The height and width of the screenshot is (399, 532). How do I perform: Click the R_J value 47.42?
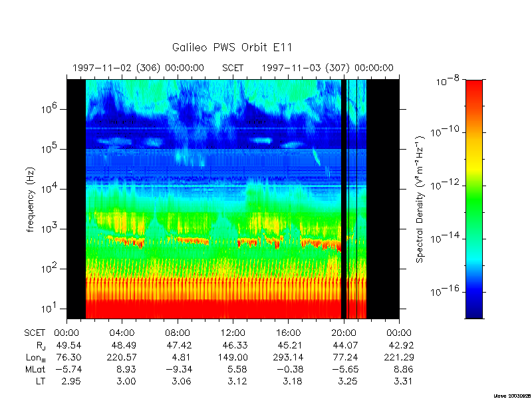click(179, 345)
